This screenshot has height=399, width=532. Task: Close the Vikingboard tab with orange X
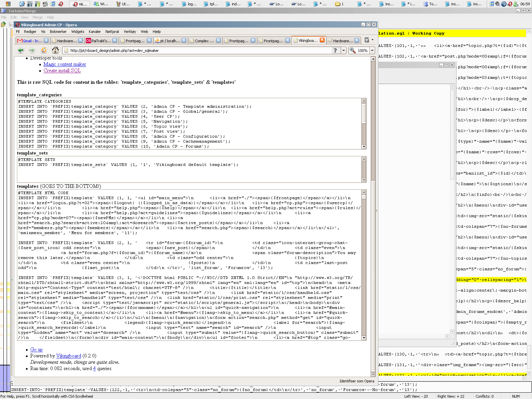[322, 40]
